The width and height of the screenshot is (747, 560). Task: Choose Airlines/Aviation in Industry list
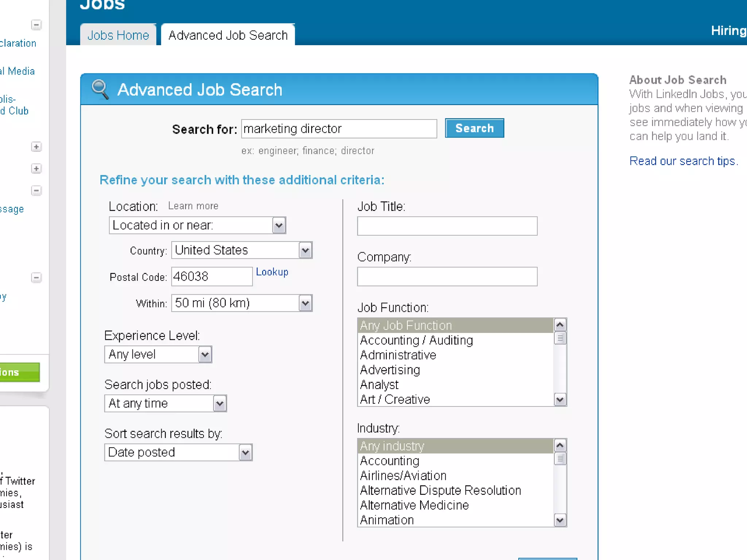click(403, 476)
